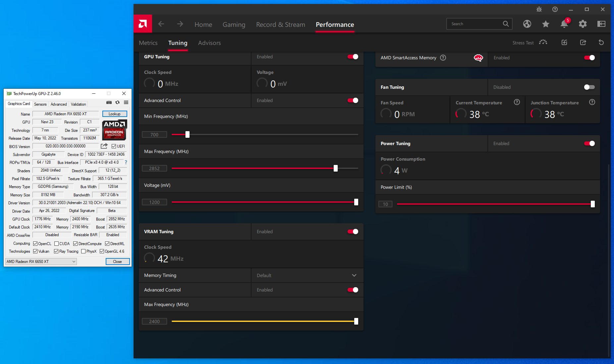This screenshot has width=614, height=364.
Task: Open Sensors tab in GPU-Z
Action: [x=40, y=104]
